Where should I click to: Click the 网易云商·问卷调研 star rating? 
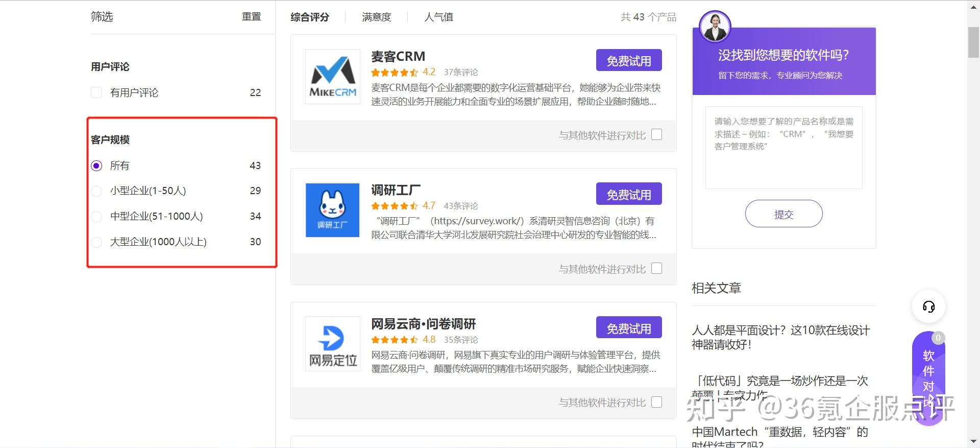[x=394, y=340]
